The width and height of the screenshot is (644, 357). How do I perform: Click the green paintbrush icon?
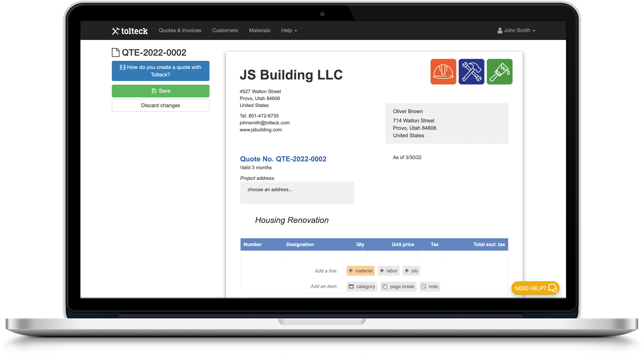500,71
